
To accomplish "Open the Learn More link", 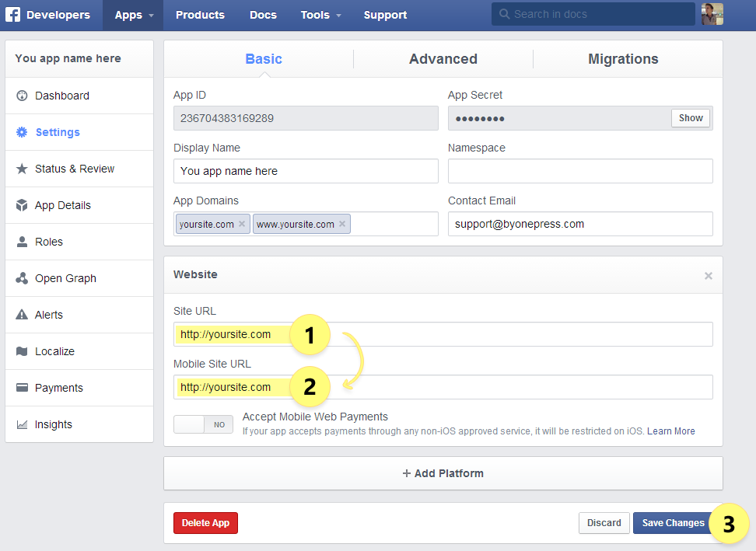I will point(670,431).
